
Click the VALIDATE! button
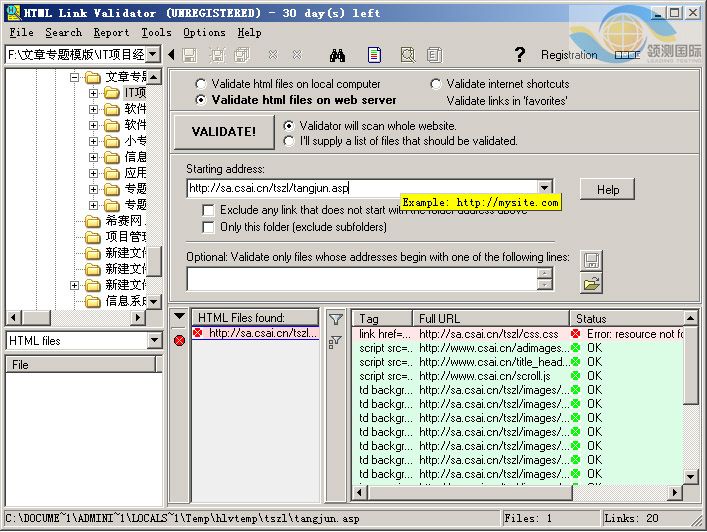tap(224, 132)
